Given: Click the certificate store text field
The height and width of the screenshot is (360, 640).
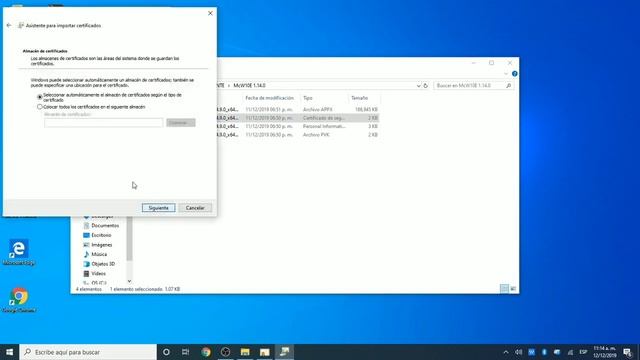Looking at the screenshot, I should click(x=103, y=123).
